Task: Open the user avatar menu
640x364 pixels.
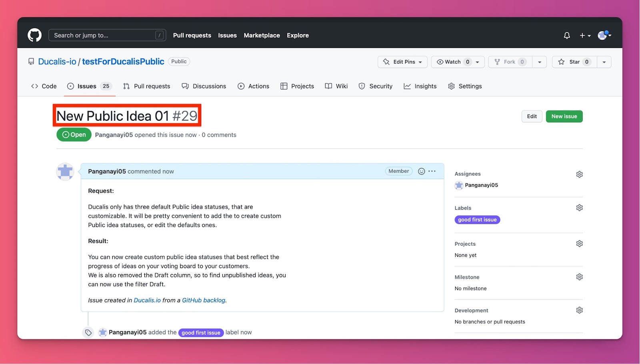Action: coord(604,35)
